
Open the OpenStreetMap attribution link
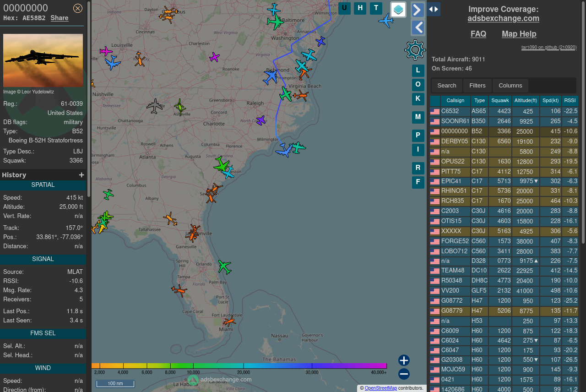381,388
